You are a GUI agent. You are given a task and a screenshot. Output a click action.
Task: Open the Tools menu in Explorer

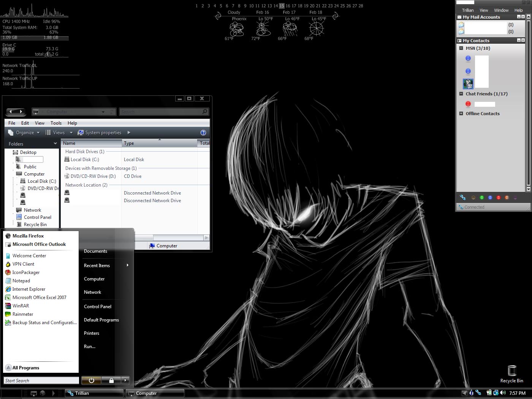coord(56,123)
